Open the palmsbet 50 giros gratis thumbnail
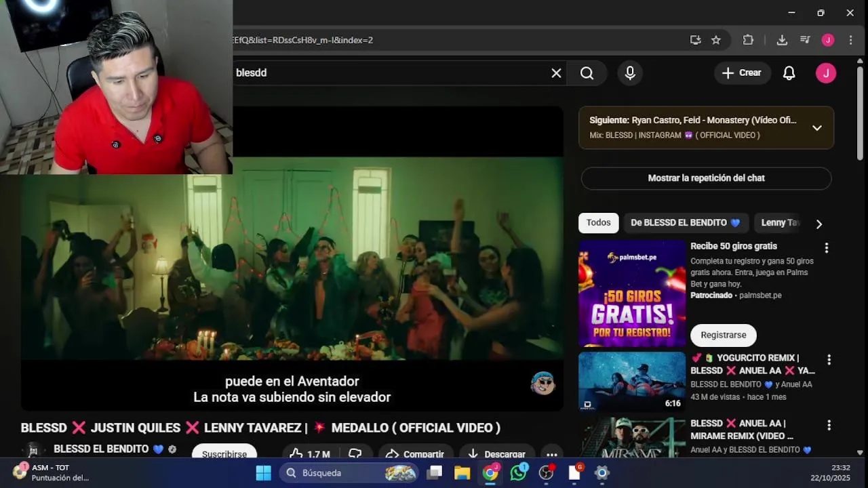 pos(632,293)
